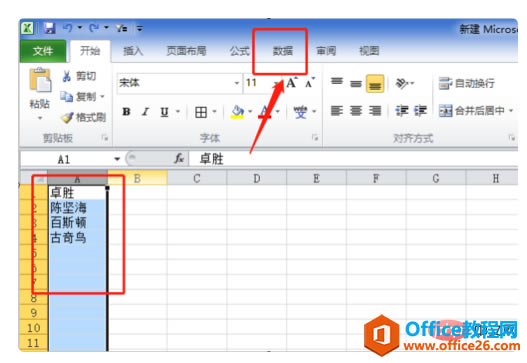Click the Save icon in quick access toolbar

coord(49,28)
